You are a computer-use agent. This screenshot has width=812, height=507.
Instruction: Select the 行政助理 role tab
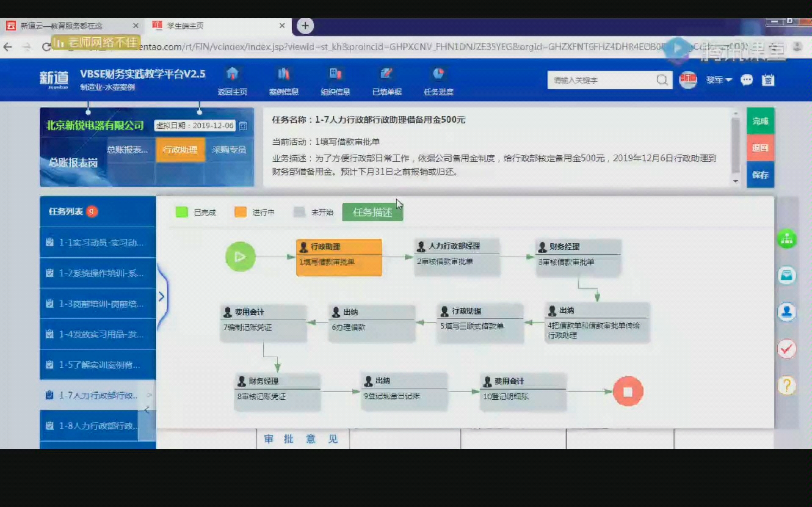(180, 149)
